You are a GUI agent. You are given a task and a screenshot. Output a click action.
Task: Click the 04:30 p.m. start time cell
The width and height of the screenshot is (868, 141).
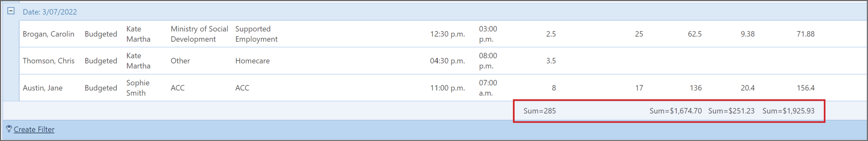[447, 61]
